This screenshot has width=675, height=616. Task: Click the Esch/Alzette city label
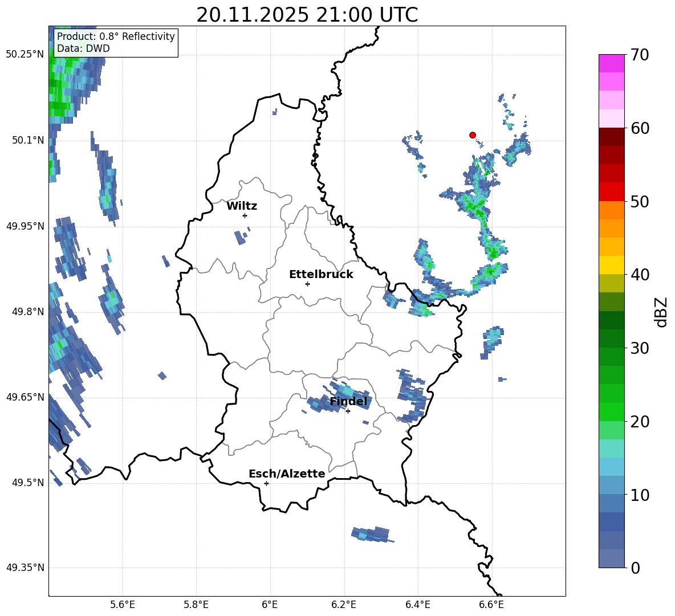(287, 474)
